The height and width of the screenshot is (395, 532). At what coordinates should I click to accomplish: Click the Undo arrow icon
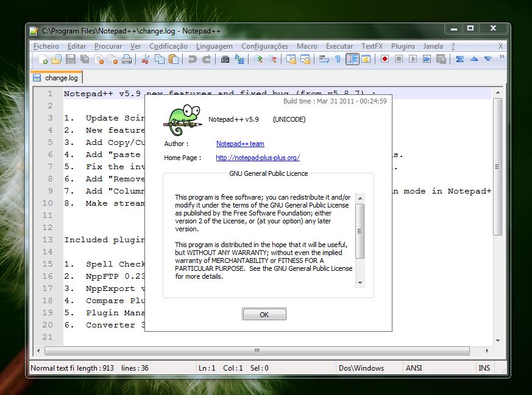click(192, 60)
